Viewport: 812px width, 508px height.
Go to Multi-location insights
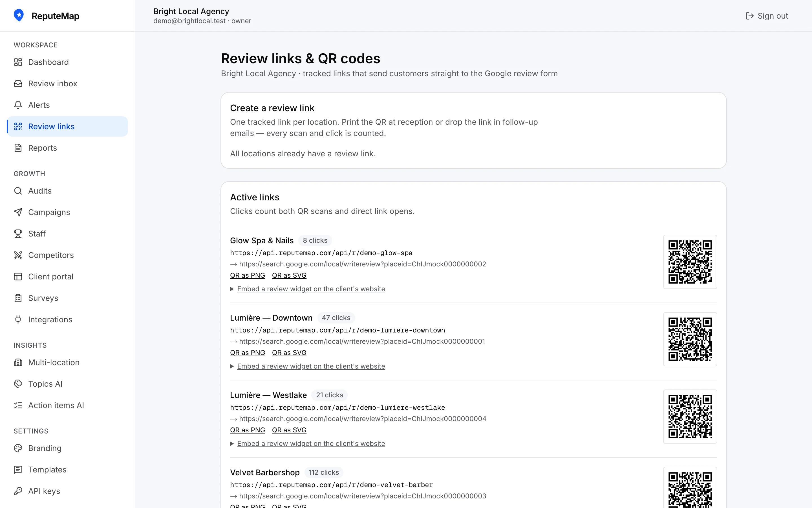pyautogui.click(x=67, y=363)
